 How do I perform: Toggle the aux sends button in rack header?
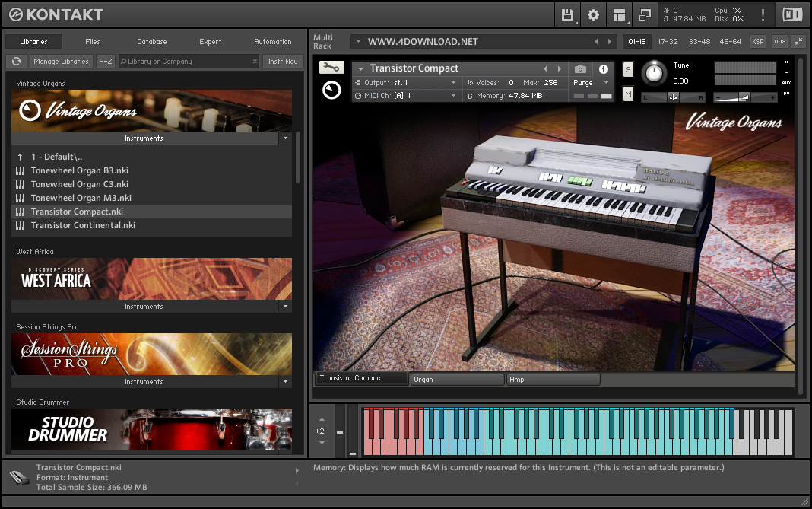click(x=780, y=42)
